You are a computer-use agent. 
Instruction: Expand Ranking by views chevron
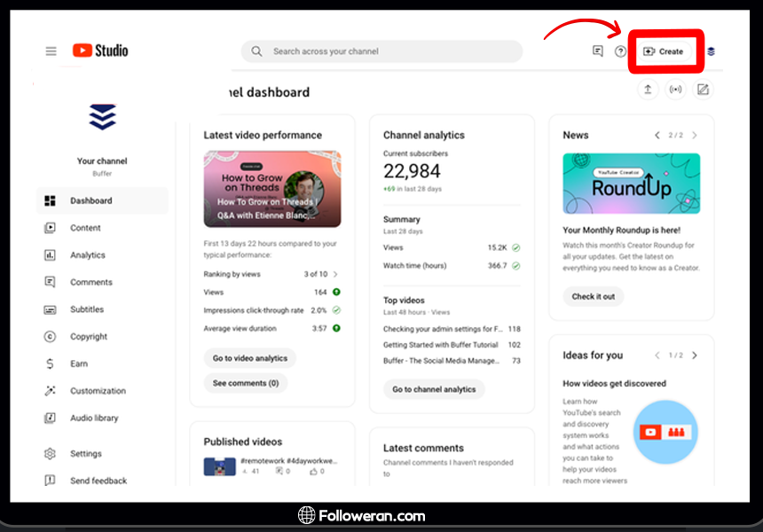(335, 274)
